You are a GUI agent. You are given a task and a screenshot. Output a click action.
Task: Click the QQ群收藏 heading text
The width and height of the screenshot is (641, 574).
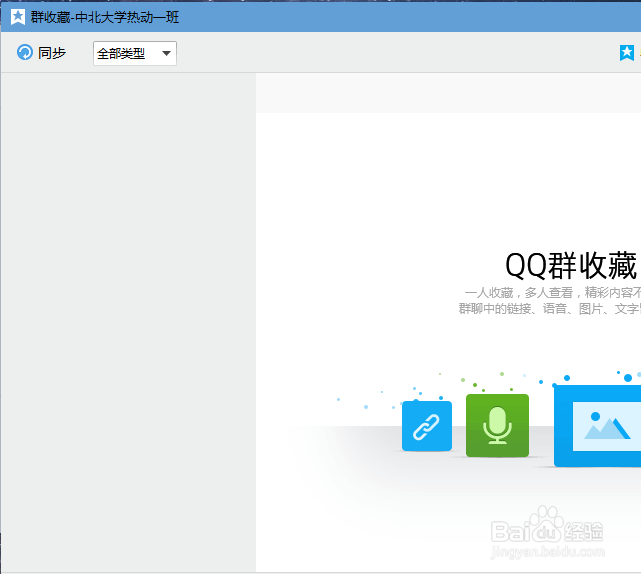573,266
